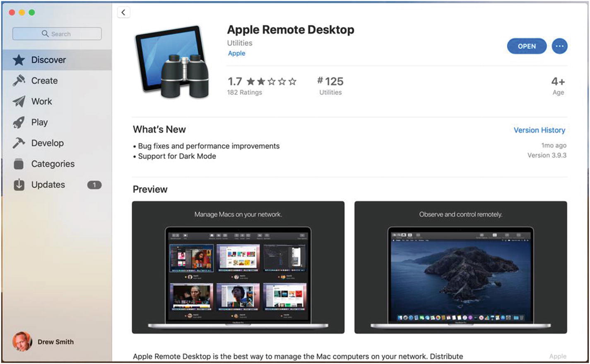Select Categories in the sidebar
The height and width of the screenshot is (364, 590).
pyautogui.click(x=57, y=164)
